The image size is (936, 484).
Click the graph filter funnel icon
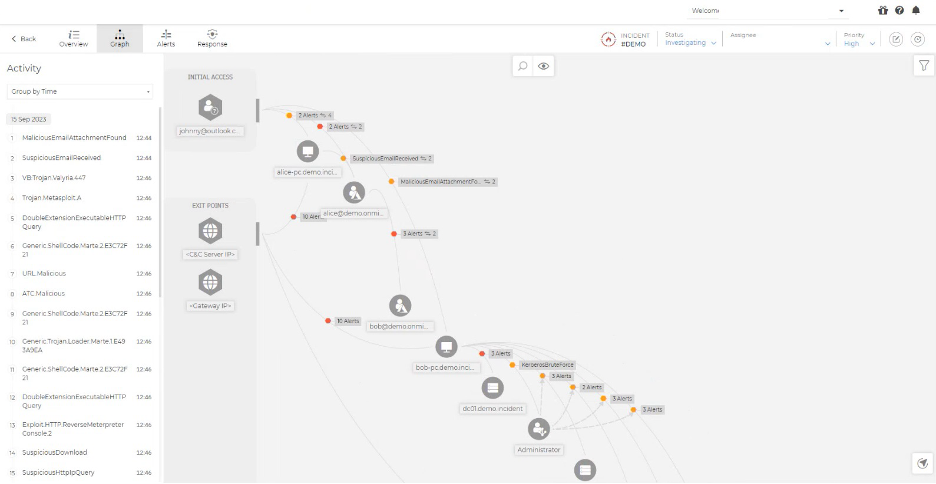click(x=923, y=65)
